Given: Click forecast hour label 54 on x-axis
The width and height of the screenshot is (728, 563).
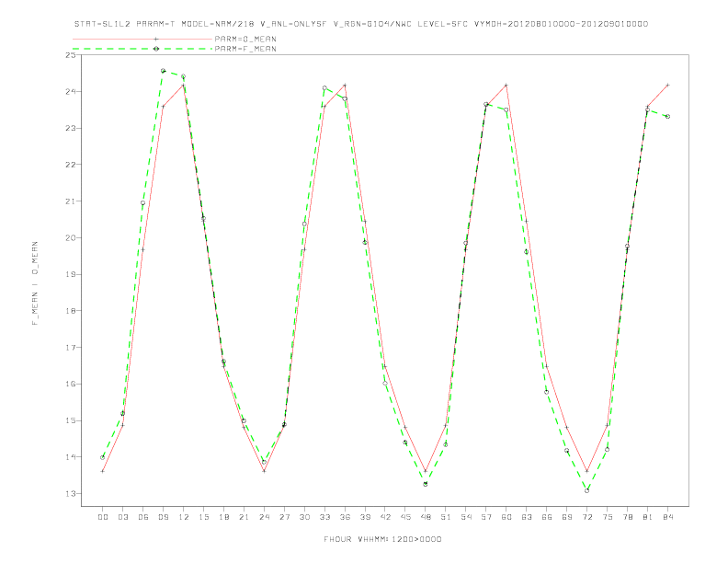Looking at the screenshot, I should point(466,517).
